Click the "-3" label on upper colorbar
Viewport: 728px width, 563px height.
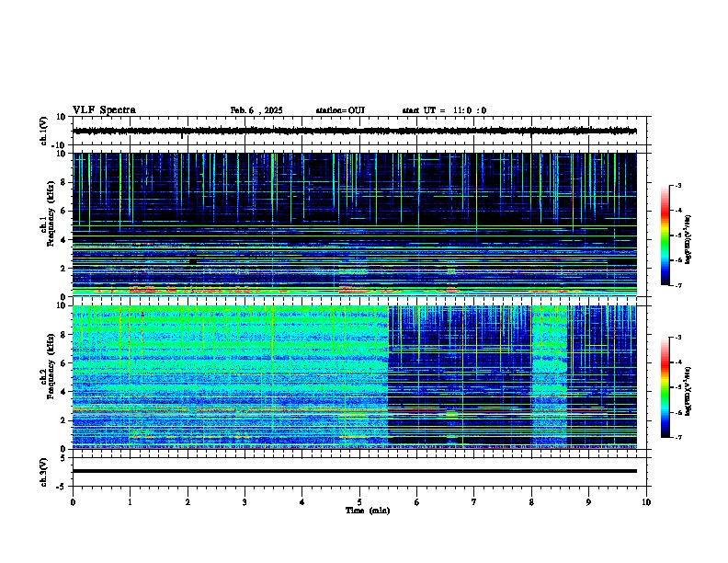point(677,186)
